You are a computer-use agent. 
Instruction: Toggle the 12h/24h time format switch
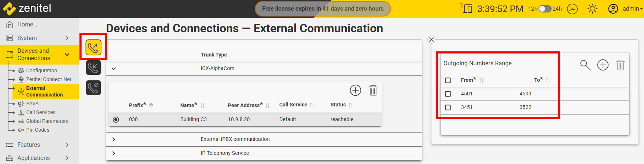point(545,9)
